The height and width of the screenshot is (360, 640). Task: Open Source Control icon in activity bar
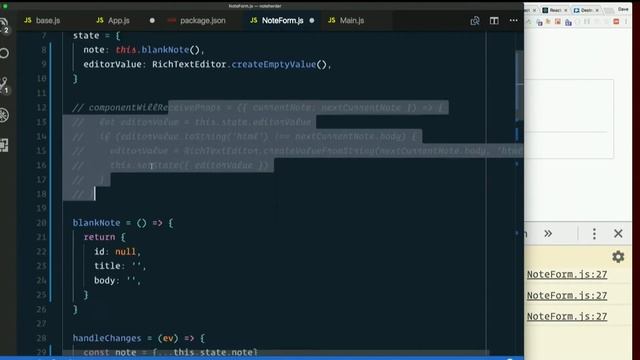pyautogui.click(x=4, y=85)
